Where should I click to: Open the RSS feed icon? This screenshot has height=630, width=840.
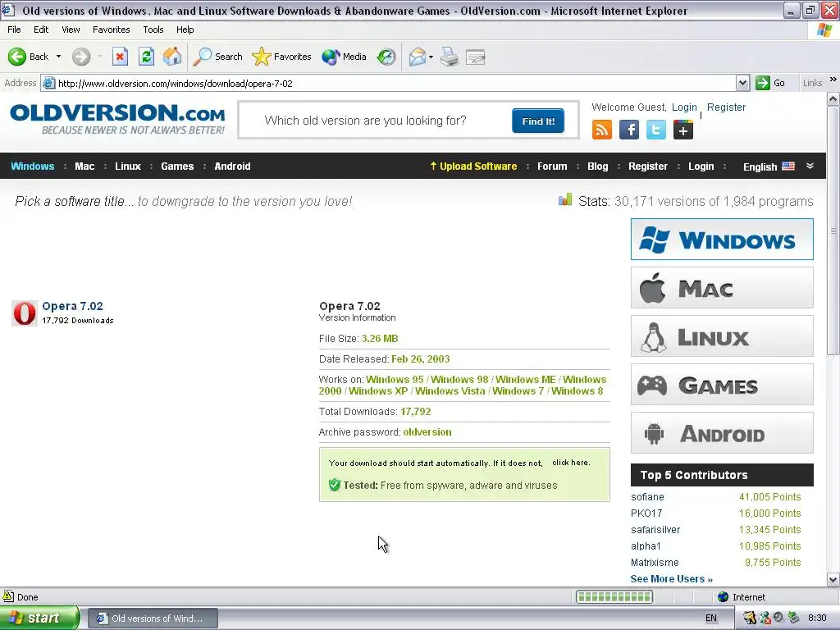click(601, 130)
